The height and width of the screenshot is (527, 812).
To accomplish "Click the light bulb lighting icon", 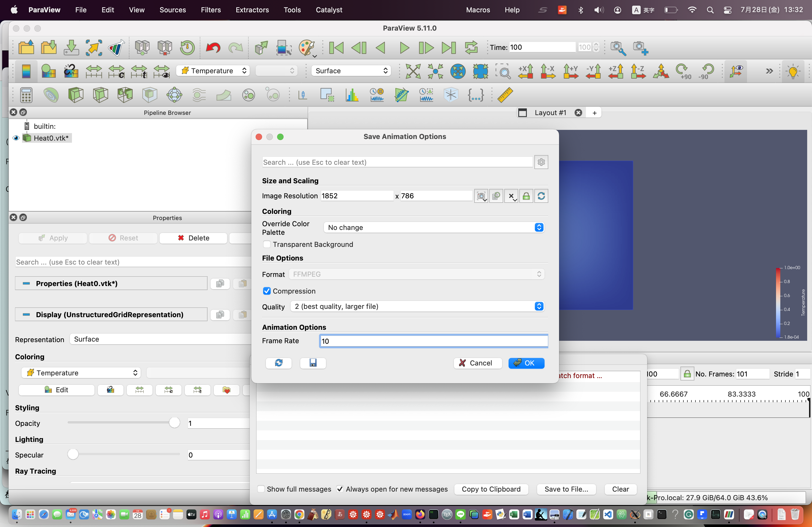I will pyautogui.click(x=793, y=71).
